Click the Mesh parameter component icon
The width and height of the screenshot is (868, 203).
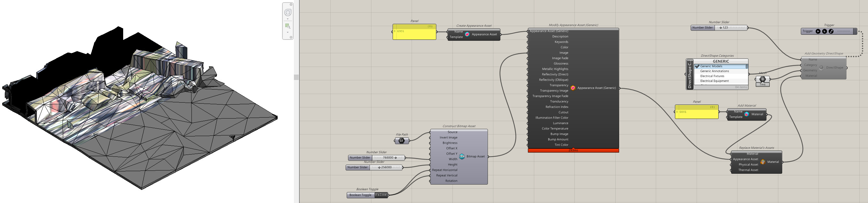(763, 79)
